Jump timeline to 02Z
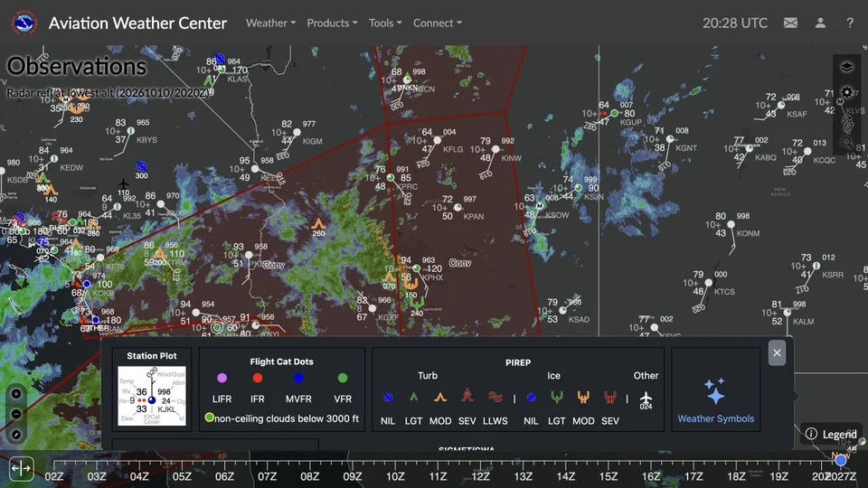This screenshot has height=488, width=868. [x=53, y=476]
